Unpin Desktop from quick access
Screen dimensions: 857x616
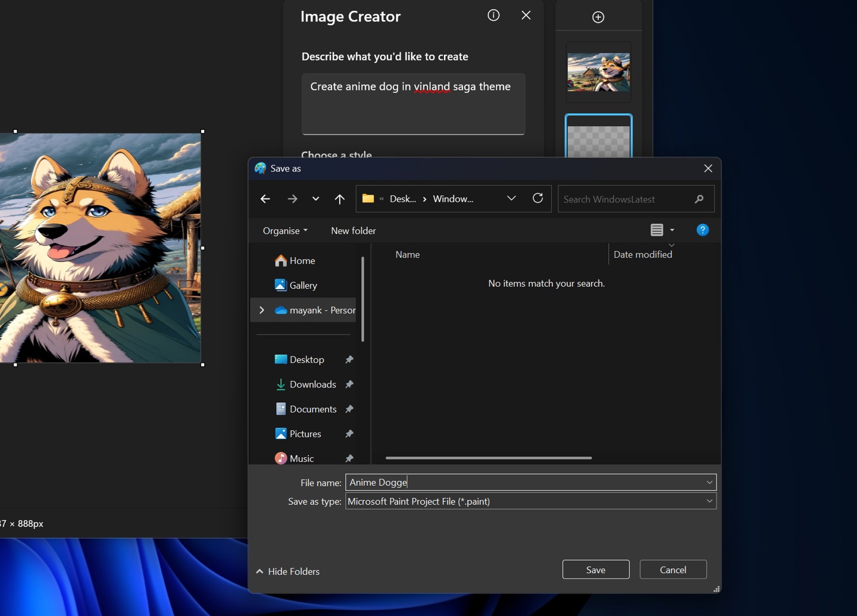pyautogui.click(x=349, y=359)
